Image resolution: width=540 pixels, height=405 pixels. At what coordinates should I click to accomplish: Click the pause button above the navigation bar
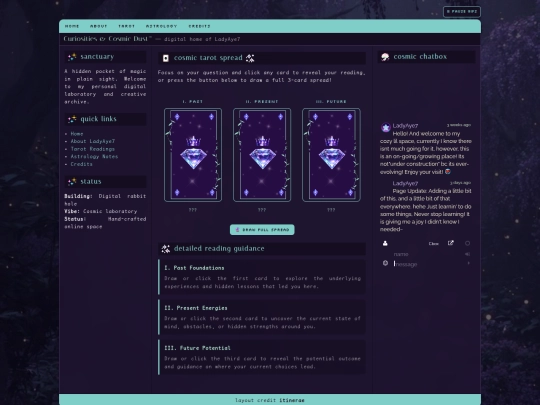coord(462,11)
